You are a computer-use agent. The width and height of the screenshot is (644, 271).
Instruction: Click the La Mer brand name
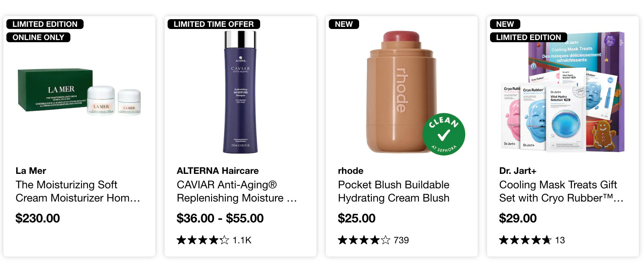31,171
